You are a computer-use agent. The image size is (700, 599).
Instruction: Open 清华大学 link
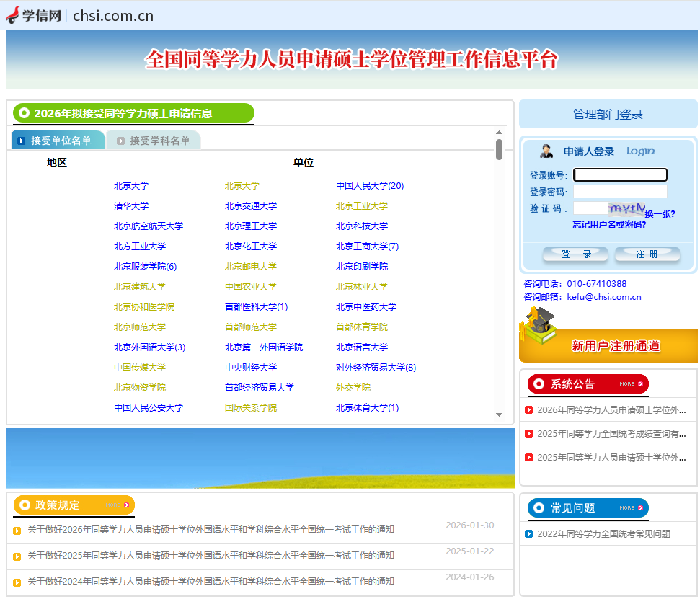(x=130, y=205)
